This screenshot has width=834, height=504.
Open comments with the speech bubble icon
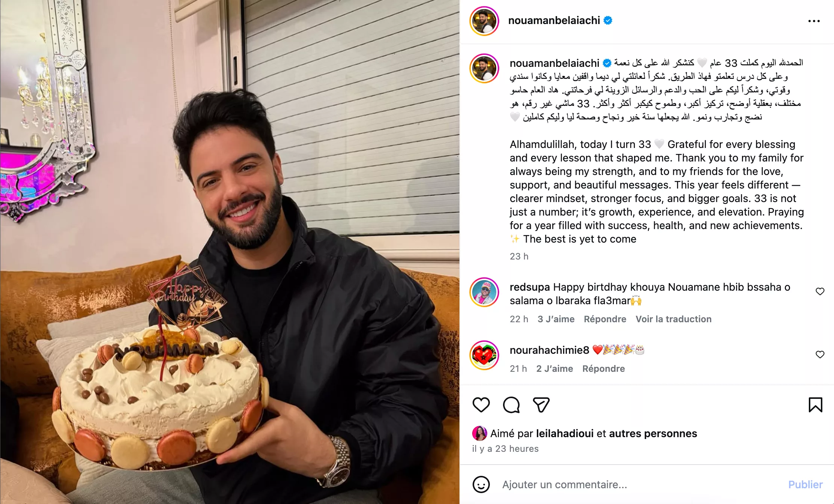click(x=511, y=405)
